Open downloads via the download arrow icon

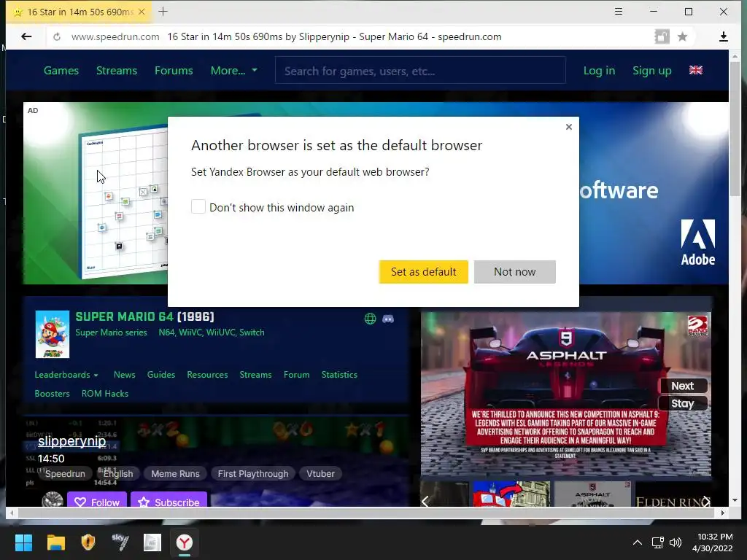tap(723, 36)
